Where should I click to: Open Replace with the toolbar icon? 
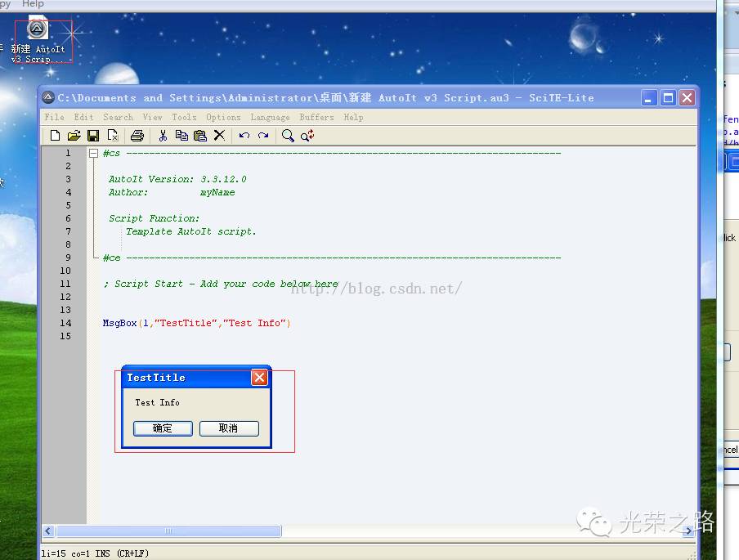(x=307, y=136)
